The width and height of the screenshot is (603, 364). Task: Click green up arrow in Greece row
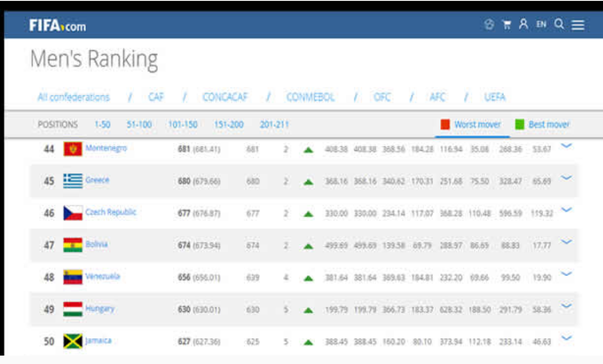pyautogui.click(x=308, y=182)
